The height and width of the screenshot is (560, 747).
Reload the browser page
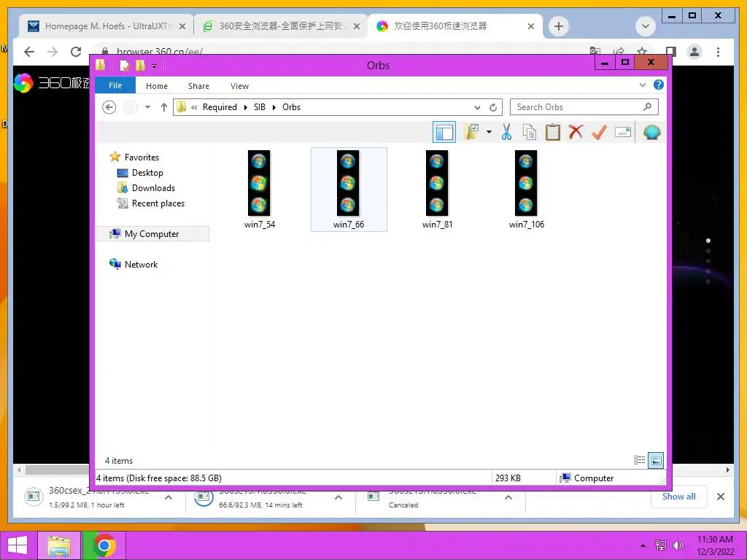click(76, 52)
